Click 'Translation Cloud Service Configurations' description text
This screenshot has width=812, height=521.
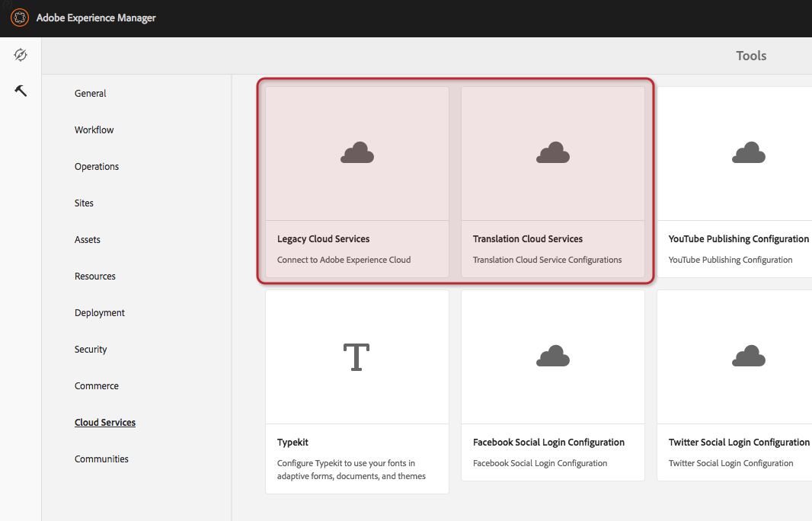[548, 260]
